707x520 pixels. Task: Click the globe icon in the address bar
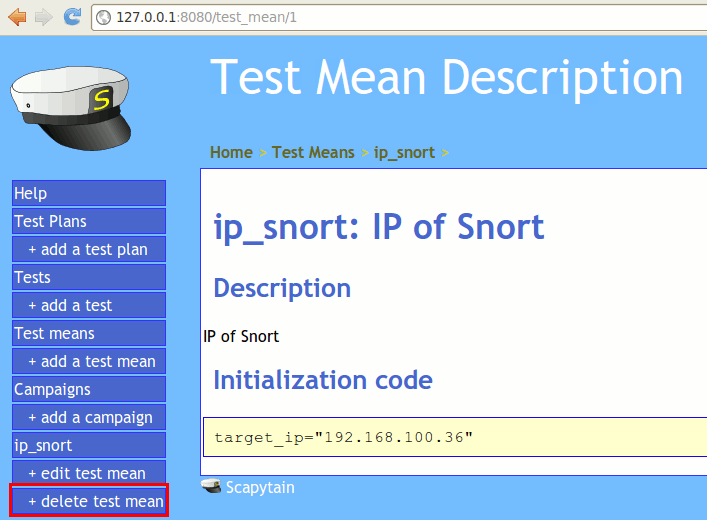104,18
